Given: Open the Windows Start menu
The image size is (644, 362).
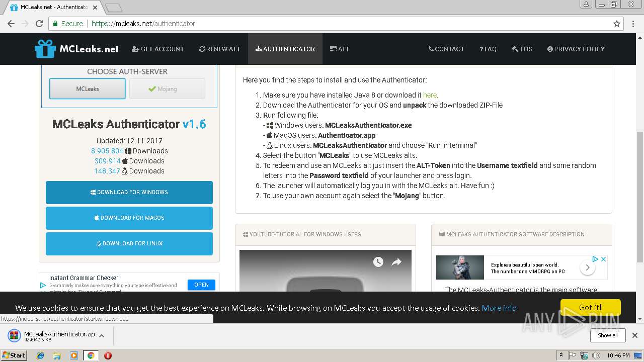Looking at the screenshot, I should 14,355.
